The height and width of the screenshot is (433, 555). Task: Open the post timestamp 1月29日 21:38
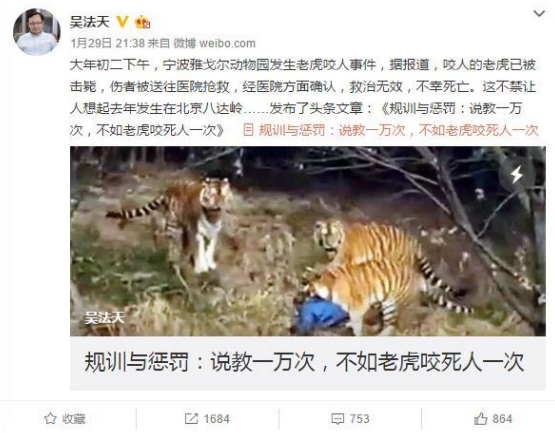coord(108,43)
